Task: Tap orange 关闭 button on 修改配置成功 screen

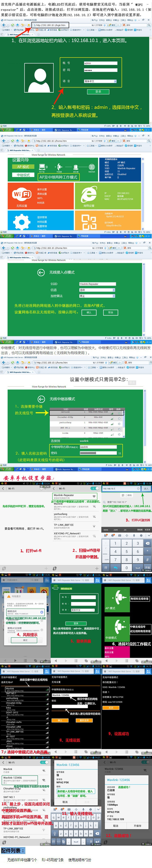Action: coord(111,708)
